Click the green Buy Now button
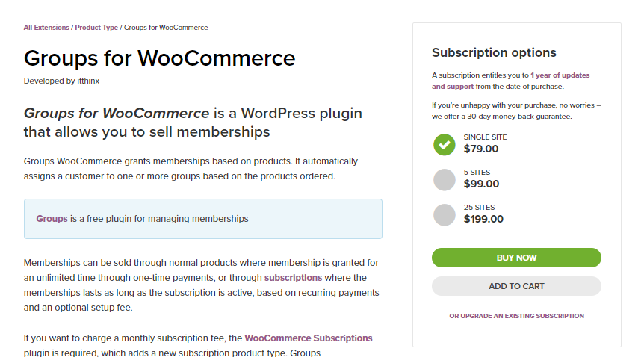 coord(516,258)
